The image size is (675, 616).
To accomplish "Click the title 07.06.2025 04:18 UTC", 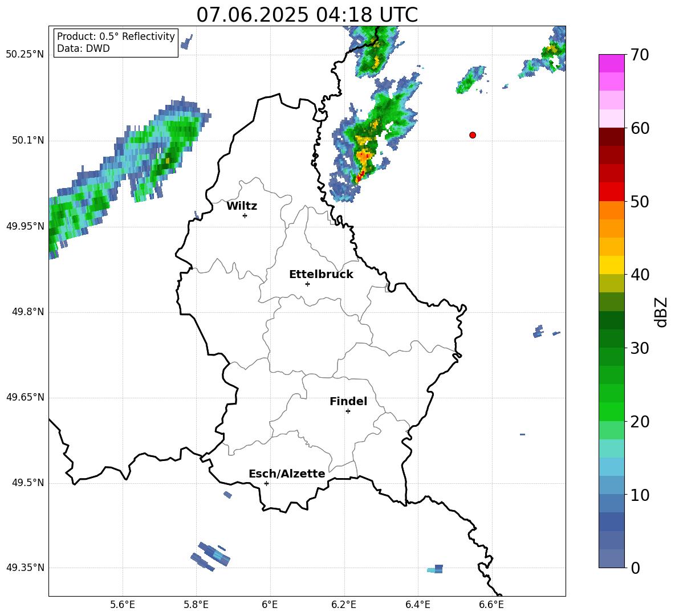I will pos(307,15).
